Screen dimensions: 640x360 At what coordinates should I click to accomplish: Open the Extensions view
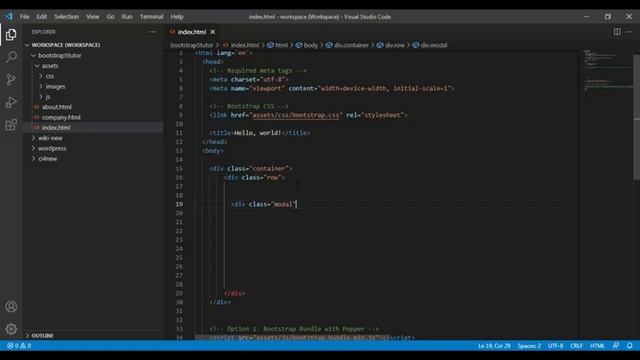(x=11, y=125)
